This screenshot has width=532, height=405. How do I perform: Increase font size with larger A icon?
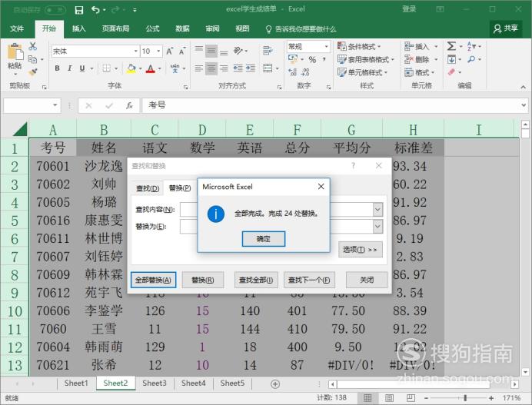[169, 51]
